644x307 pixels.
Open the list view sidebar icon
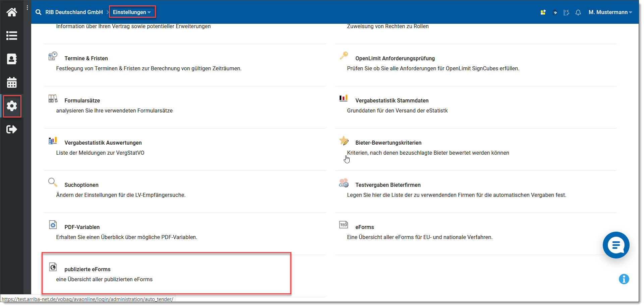(12, 35)
